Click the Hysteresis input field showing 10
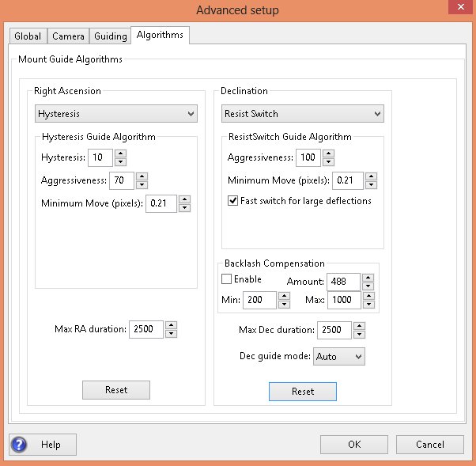The image size is (476, 466). tap(100, 157)
